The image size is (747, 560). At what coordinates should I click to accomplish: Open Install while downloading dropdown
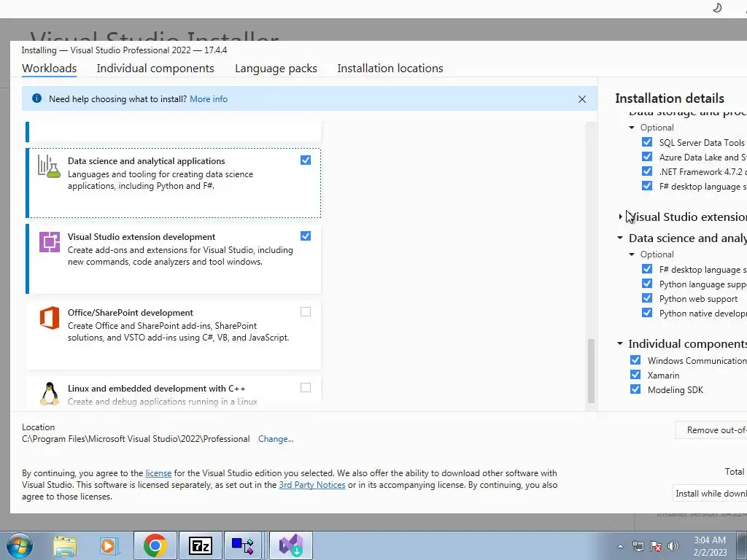click(x=710, y=494)
